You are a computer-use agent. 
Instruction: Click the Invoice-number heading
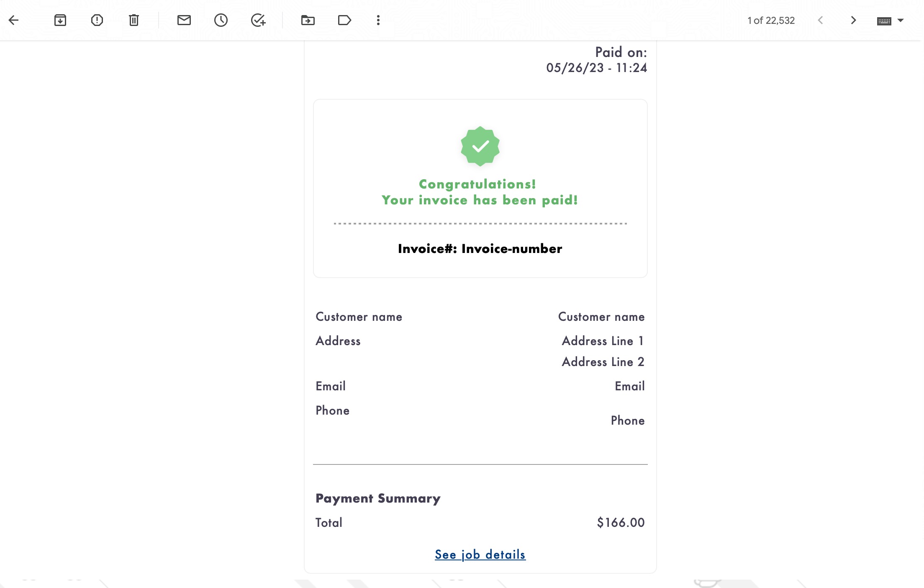coord(480,249)
